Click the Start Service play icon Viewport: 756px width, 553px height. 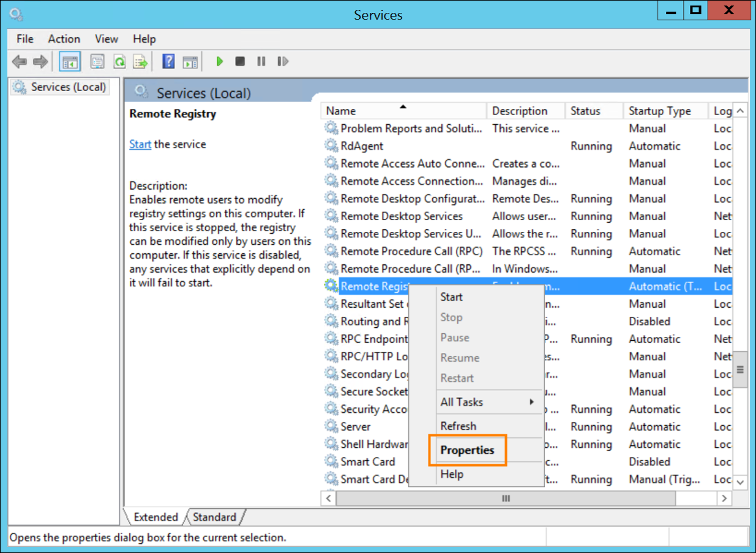pyautogui.click(x=220, y=61)
